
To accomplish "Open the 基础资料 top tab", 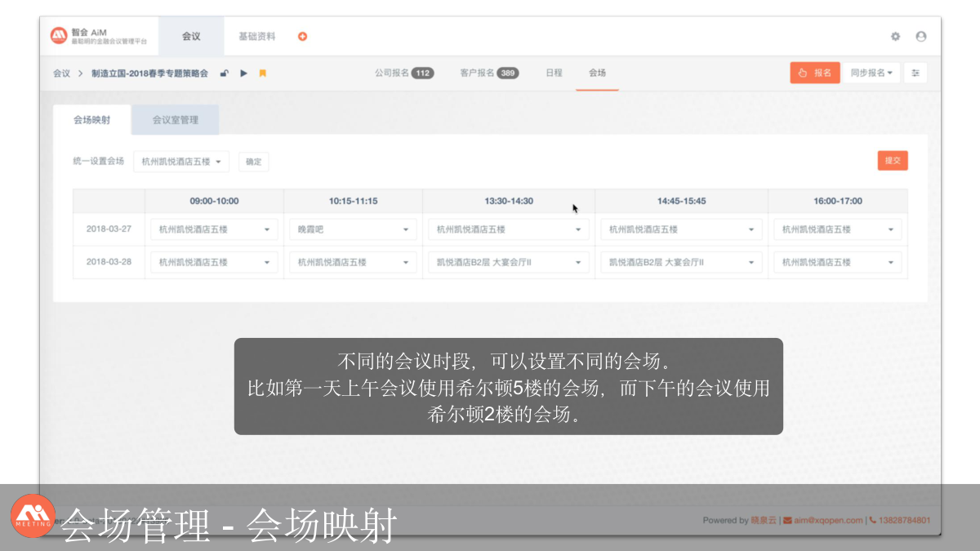I will (256, 37).
